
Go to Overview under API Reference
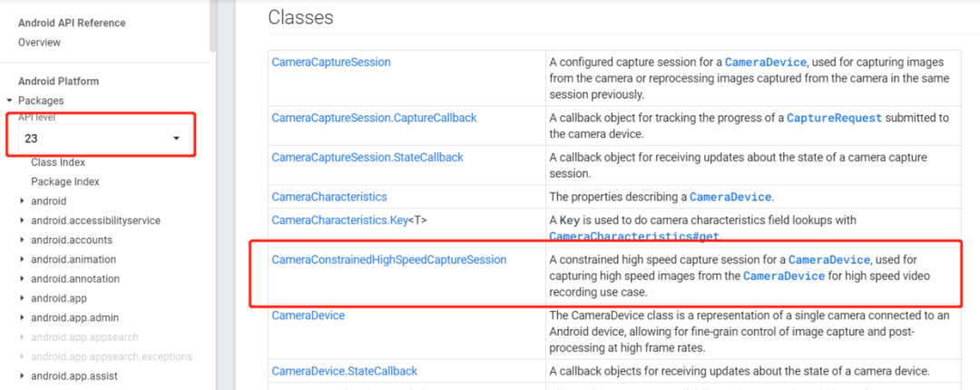pyautogui.click(x=39, y=43)
